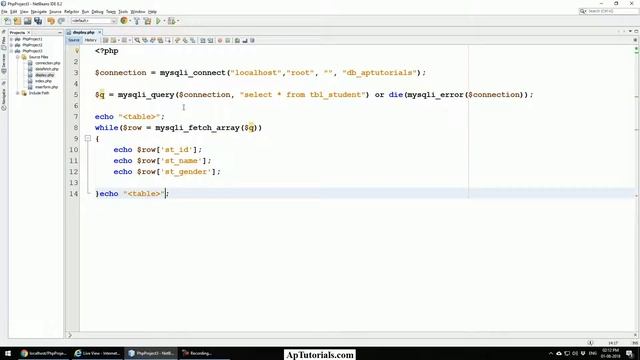This screenshot has width=640, height=360.
Task: Minimize the Projects panel
Action: click(60, 33)
